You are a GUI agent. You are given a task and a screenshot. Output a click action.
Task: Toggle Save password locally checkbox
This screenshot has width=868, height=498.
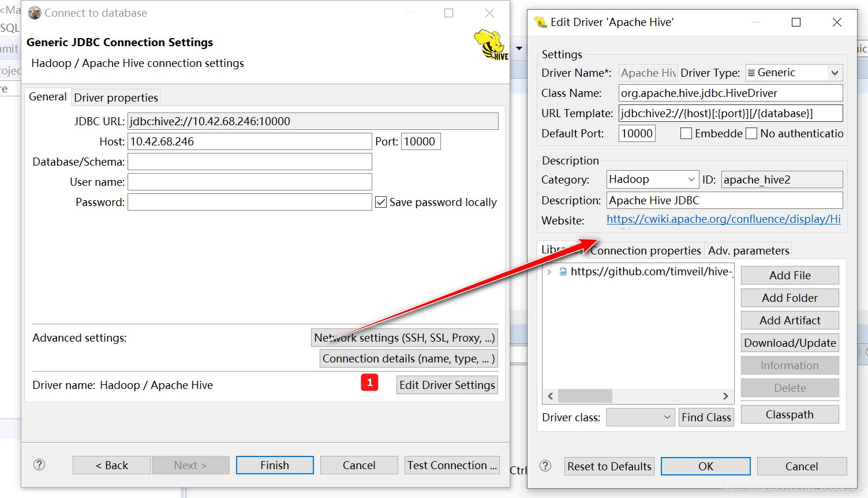click(x=381, y=202)
